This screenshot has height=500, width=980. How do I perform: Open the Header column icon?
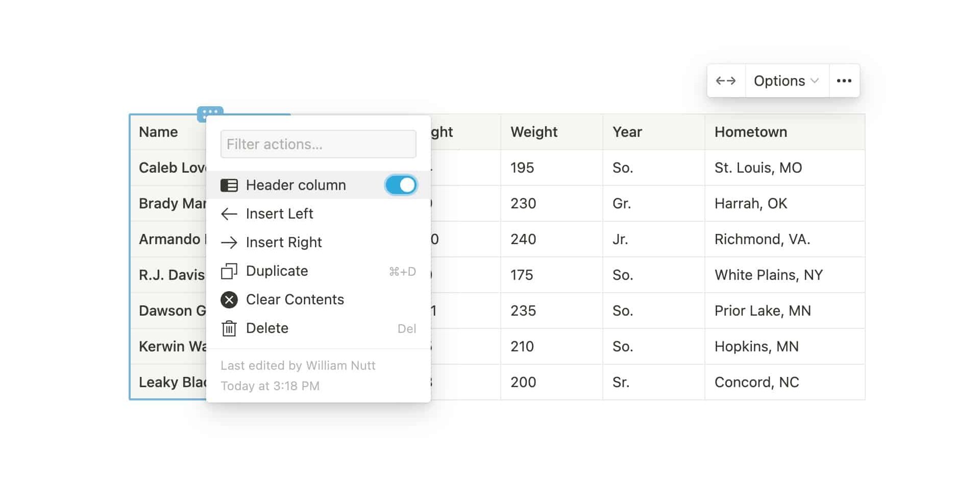pyautogui.click(x=230, y=185)
